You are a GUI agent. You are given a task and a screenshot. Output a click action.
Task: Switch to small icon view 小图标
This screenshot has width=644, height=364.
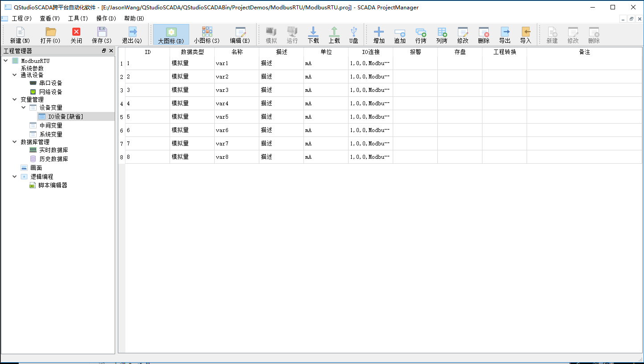tap(206, 34)
